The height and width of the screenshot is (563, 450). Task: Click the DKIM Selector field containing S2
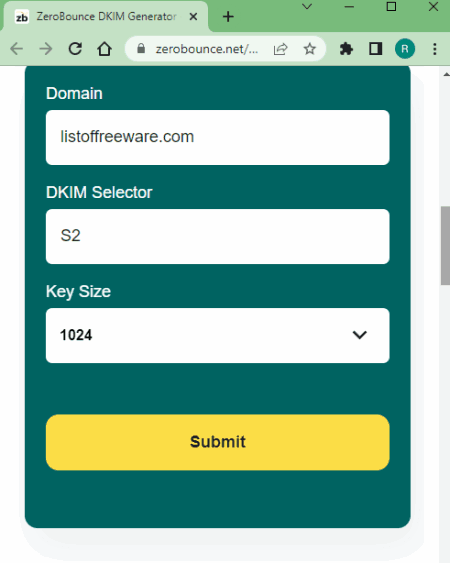(218, 237)
